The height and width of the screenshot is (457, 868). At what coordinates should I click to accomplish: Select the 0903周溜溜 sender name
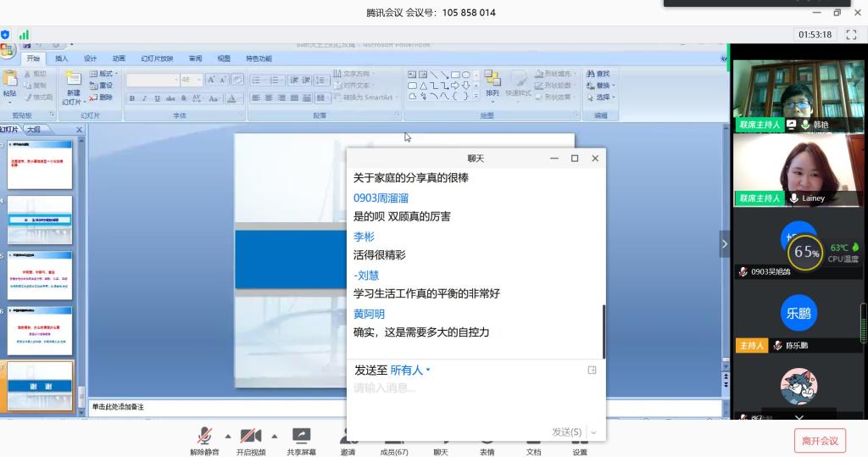(381, 198)
